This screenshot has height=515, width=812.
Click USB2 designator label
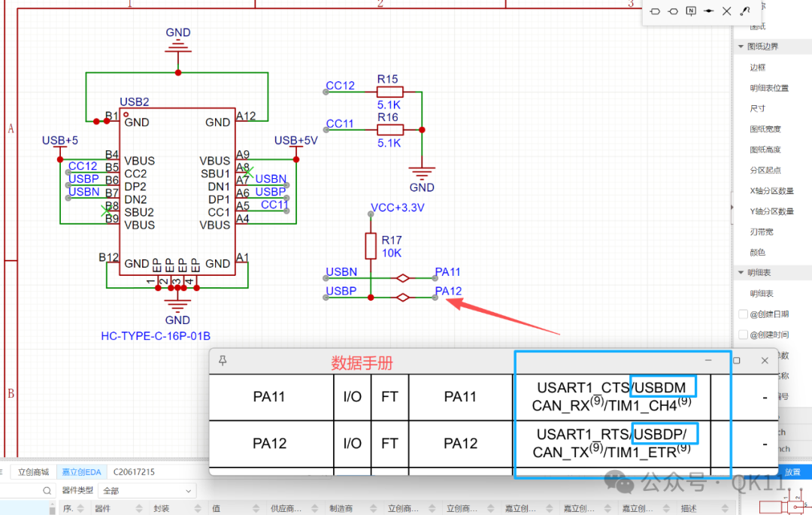tap(134, 101)
